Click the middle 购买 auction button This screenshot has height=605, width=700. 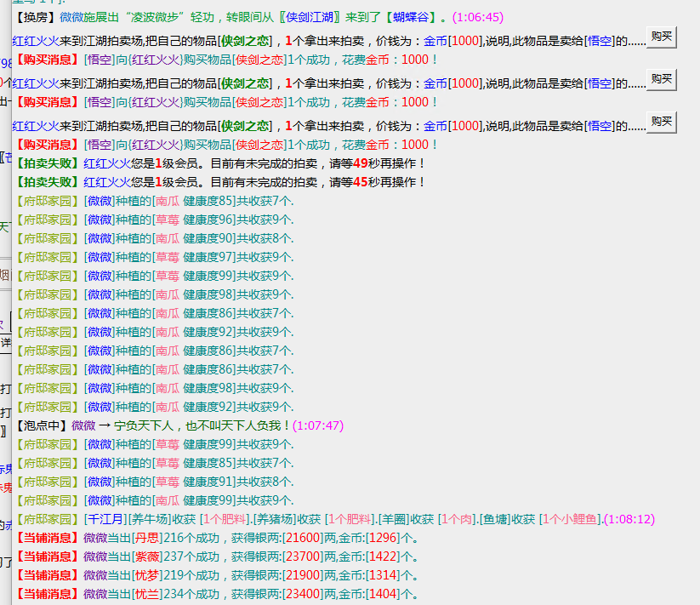pyautogui.click(x=662, y=79)
